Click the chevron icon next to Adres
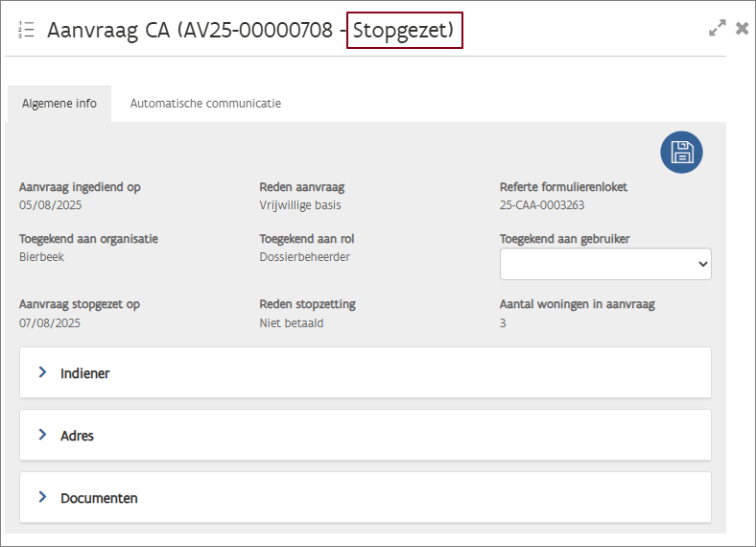The image size is (756, 547). (42, 435)
